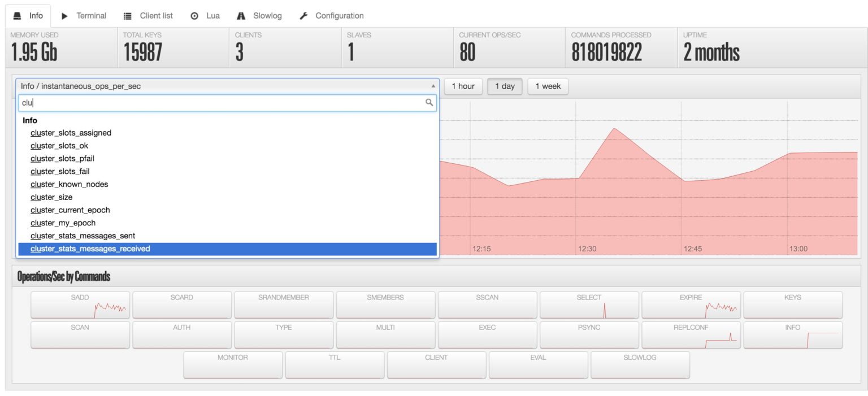868x396 pixels.
Task: Switch chart to 1 week view
Action: 547,86
